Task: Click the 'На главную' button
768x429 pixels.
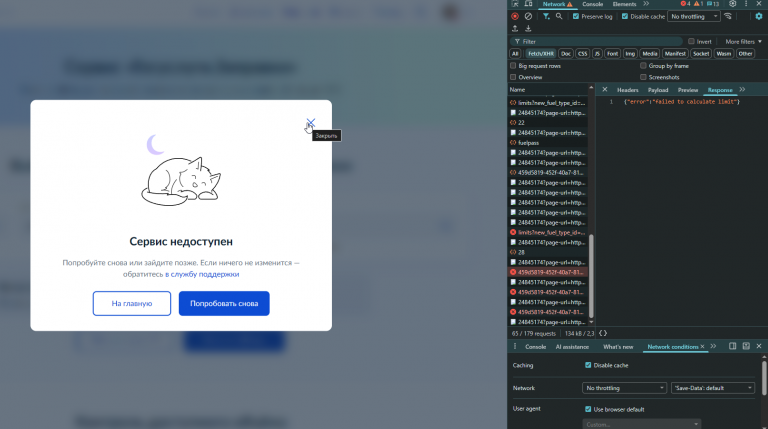Action: click(132, 304)
